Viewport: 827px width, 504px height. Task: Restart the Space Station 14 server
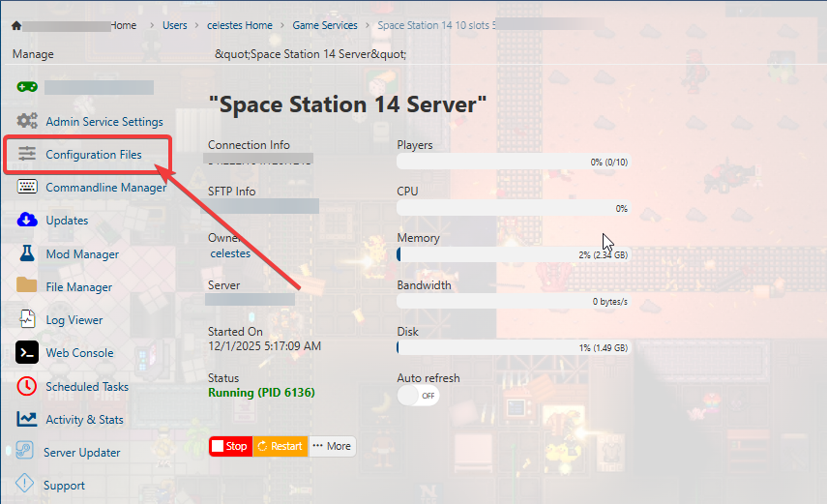pos(281,446)
